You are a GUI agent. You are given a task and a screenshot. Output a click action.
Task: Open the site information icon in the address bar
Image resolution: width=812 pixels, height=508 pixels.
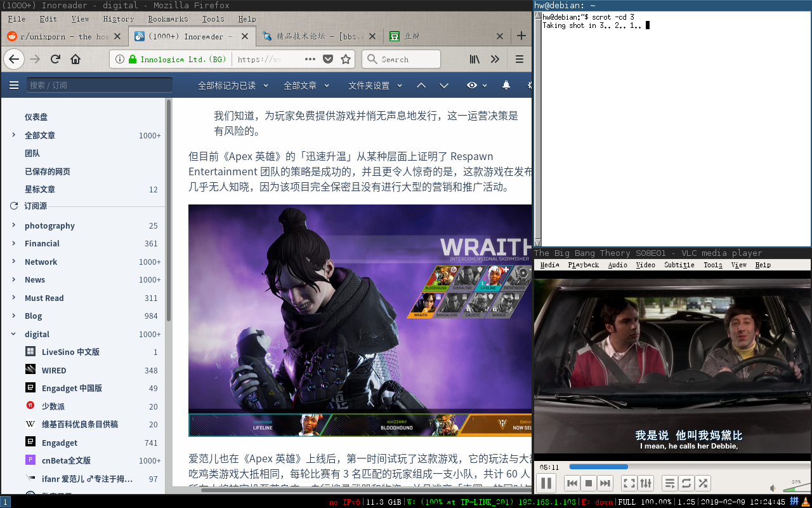[120, 59]
